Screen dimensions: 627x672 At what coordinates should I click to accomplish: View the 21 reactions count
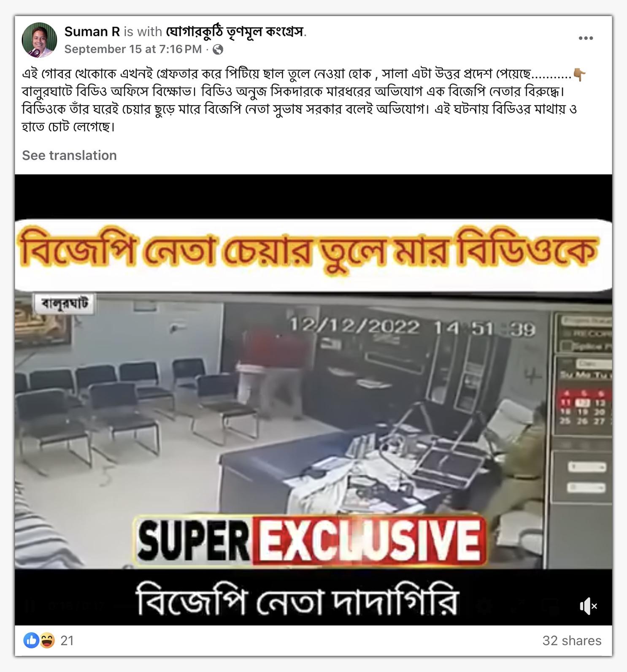point(67,640)
